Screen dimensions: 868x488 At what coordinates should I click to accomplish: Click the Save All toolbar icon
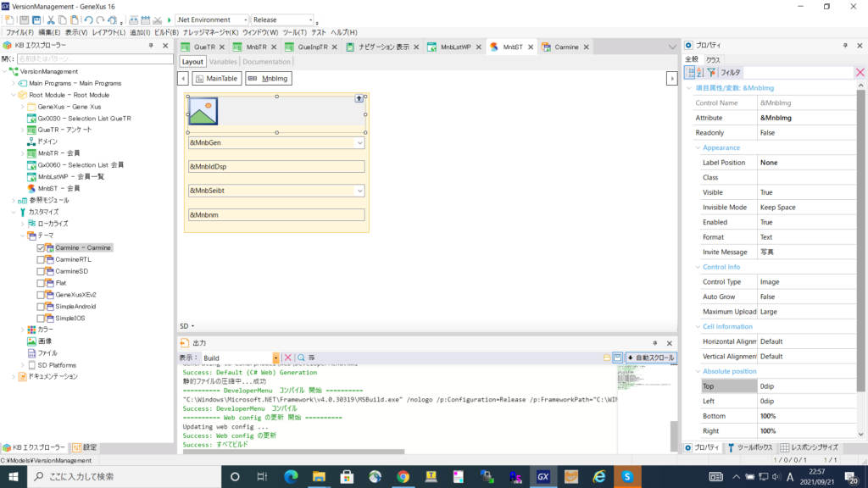click(36, 20)
